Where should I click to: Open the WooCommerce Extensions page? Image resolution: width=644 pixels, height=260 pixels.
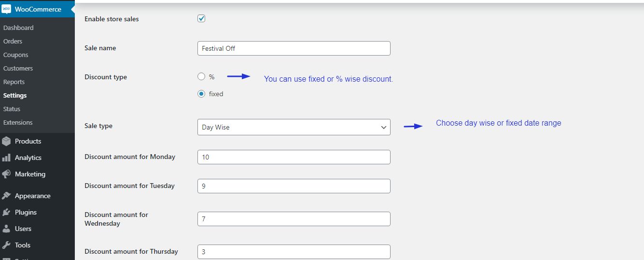pos(18,122)
